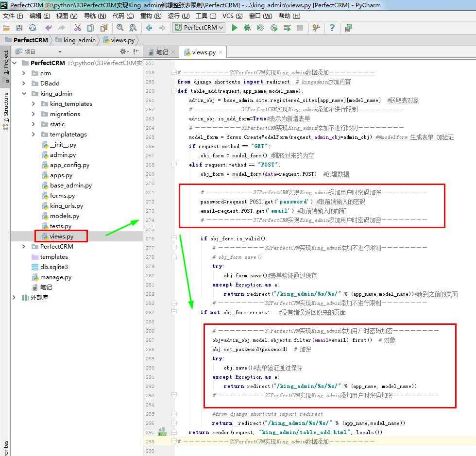Screen dimensions: 476x456
Task: Click the Open folder toolbar icon
Action: (6, 28)
